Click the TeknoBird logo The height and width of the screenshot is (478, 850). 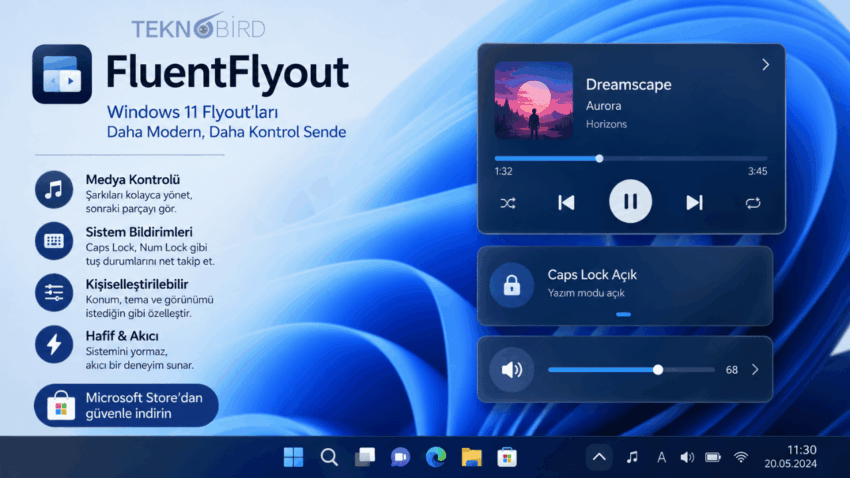click(x=198, y=27)
